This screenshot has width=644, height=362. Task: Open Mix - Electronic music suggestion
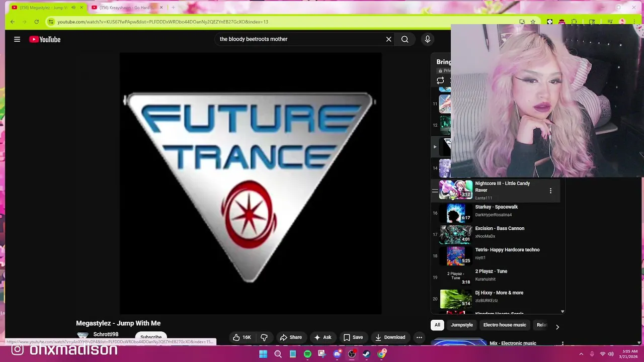pos(513,343)
